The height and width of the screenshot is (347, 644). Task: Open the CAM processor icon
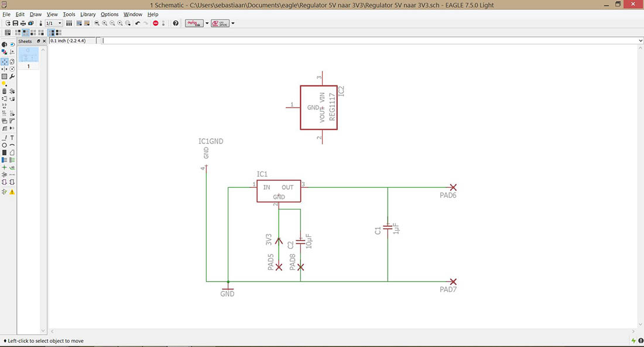coord(30,23)
